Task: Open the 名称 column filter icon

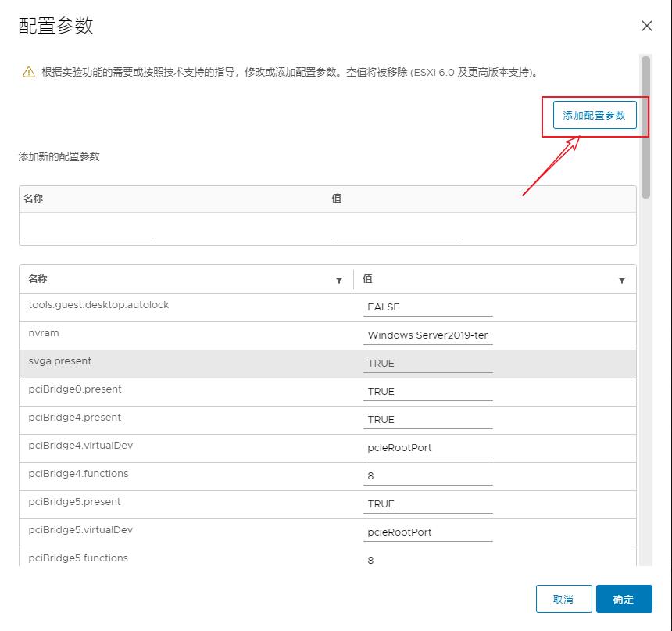Action: pyautogui.click(x=339, y=280)
